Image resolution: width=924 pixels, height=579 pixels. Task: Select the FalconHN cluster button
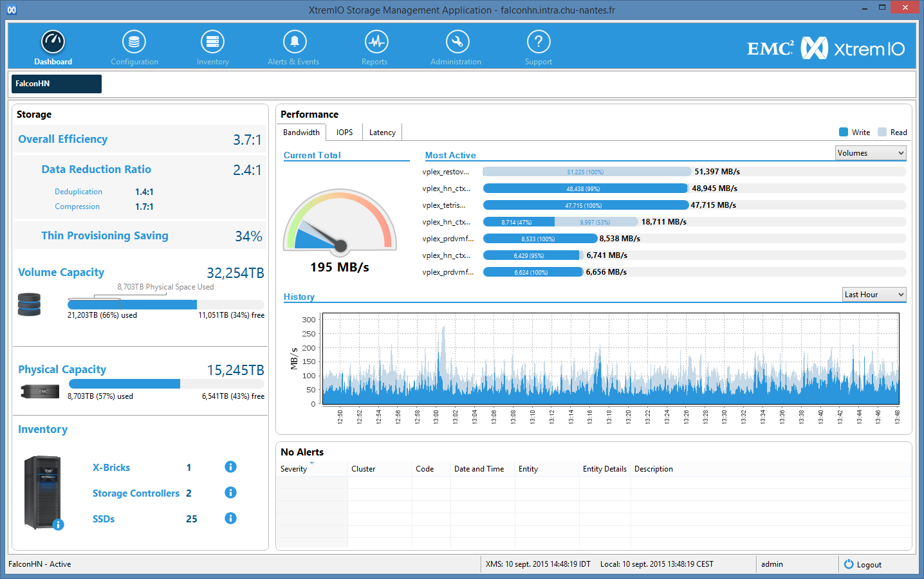pos(57,84)
